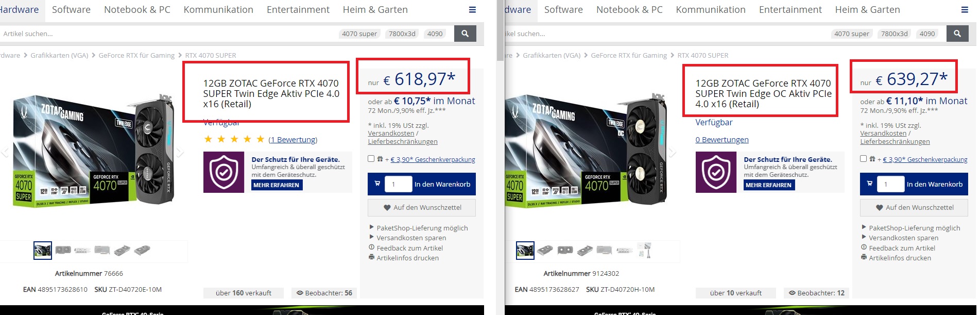Click über 10 verkauft badge

736,293
